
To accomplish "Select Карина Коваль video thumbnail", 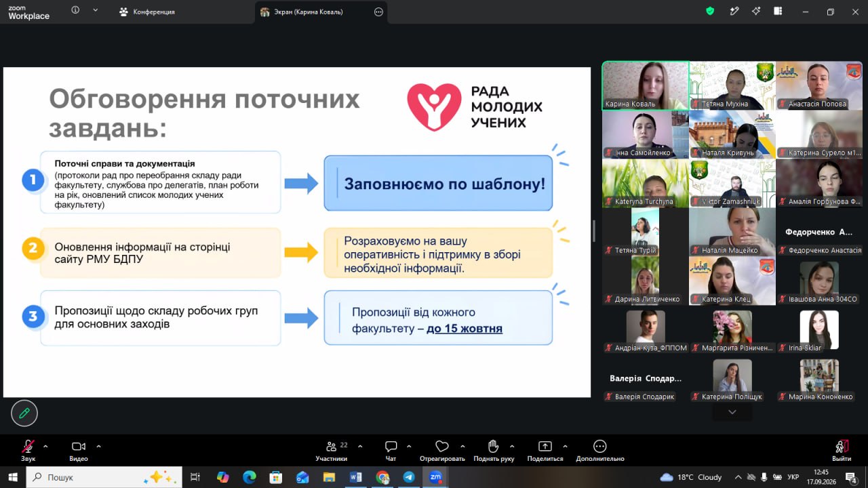I will tap(646, 85).
